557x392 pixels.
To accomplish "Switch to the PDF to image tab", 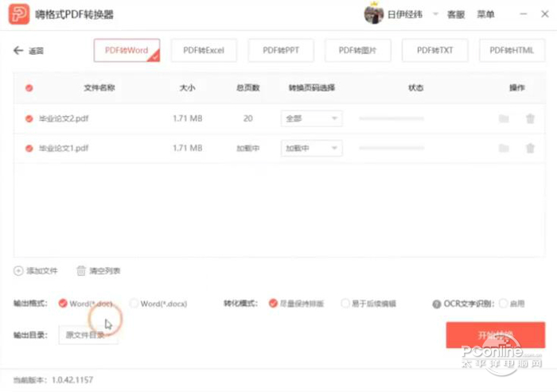I will (358, 50).
